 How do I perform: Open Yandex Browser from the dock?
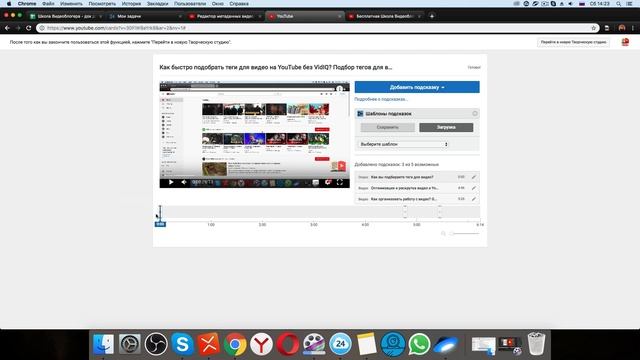261,344
